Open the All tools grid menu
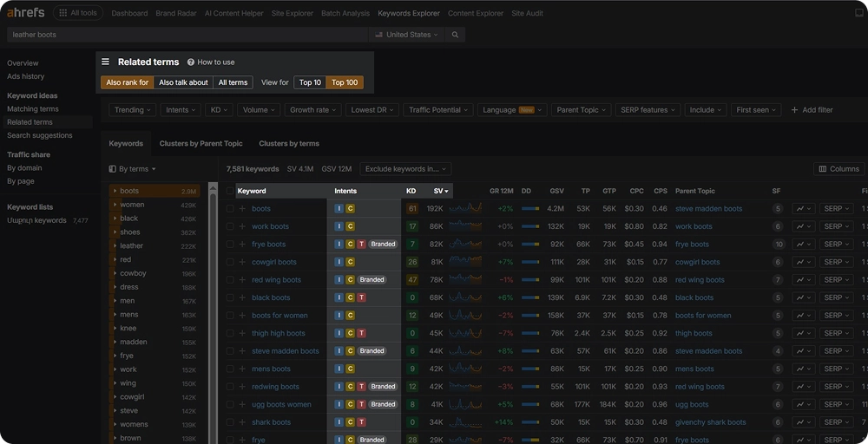The image size is (868, 444). click(78, 13)
